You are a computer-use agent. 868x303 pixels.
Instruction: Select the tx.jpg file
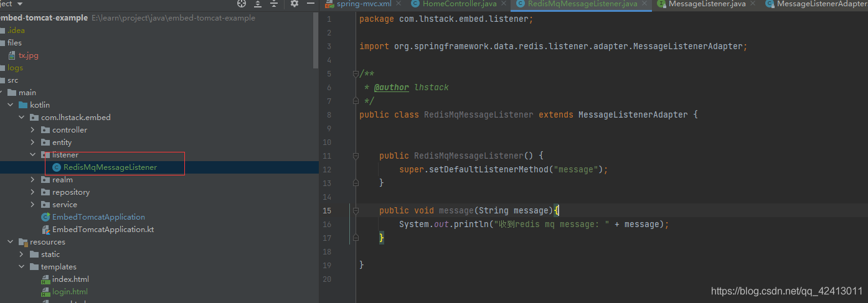pos(29,55)
